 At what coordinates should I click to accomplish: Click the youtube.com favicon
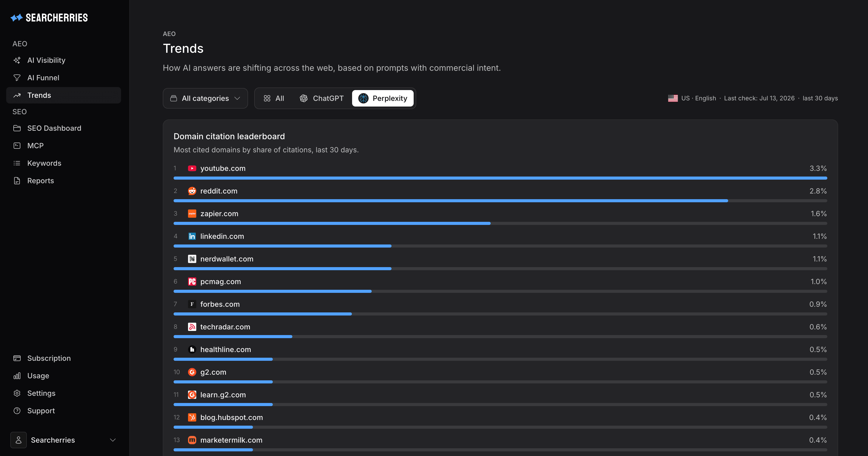(x=192, y=168)
